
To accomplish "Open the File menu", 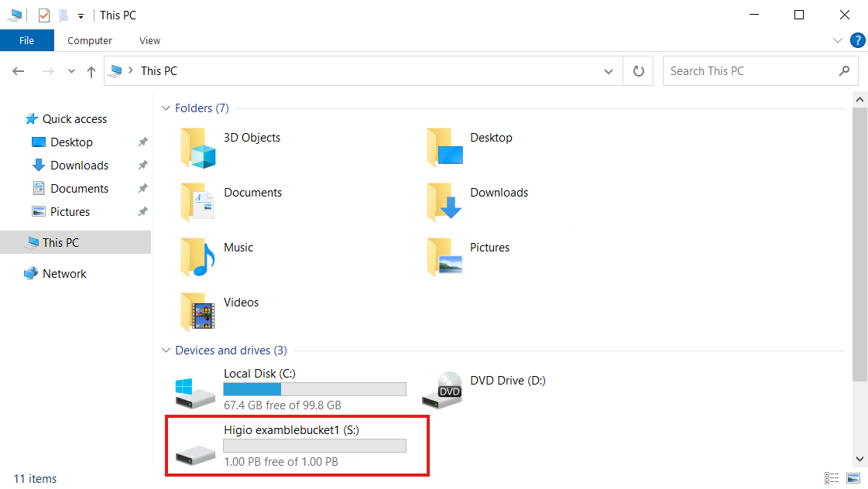I will tap(26, 40).
